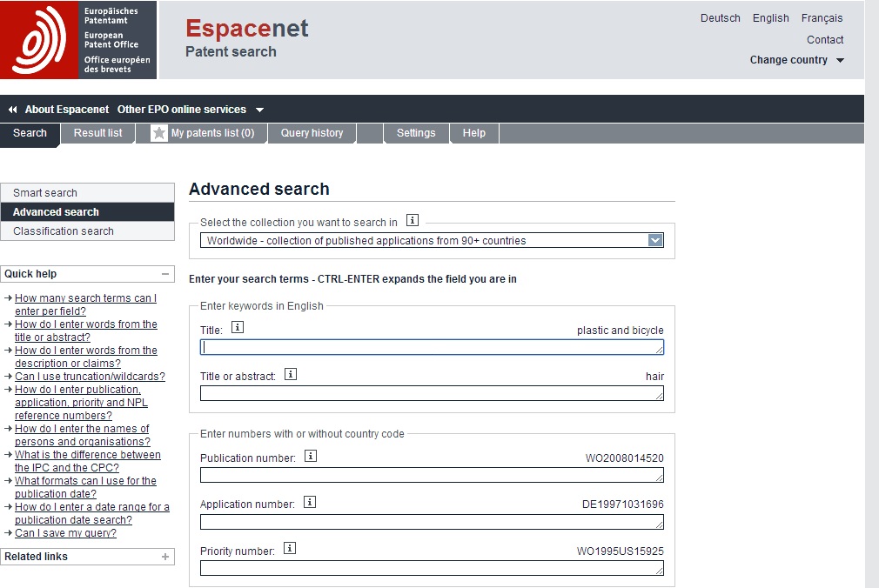Select Classification search in the sidebar
This screenshot has height=588, width=879.
pyautogui.click(x=64, y=231)
